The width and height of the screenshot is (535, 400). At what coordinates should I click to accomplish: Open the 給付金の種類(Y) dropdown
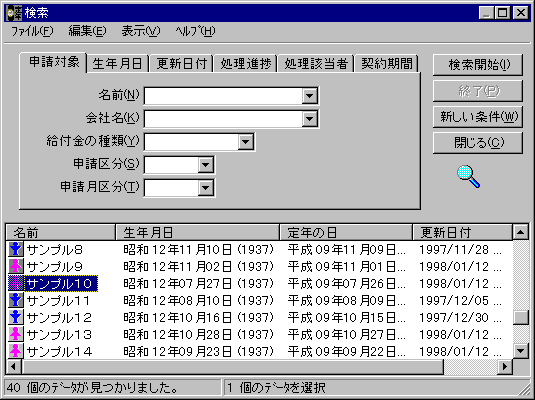[245, 142]
